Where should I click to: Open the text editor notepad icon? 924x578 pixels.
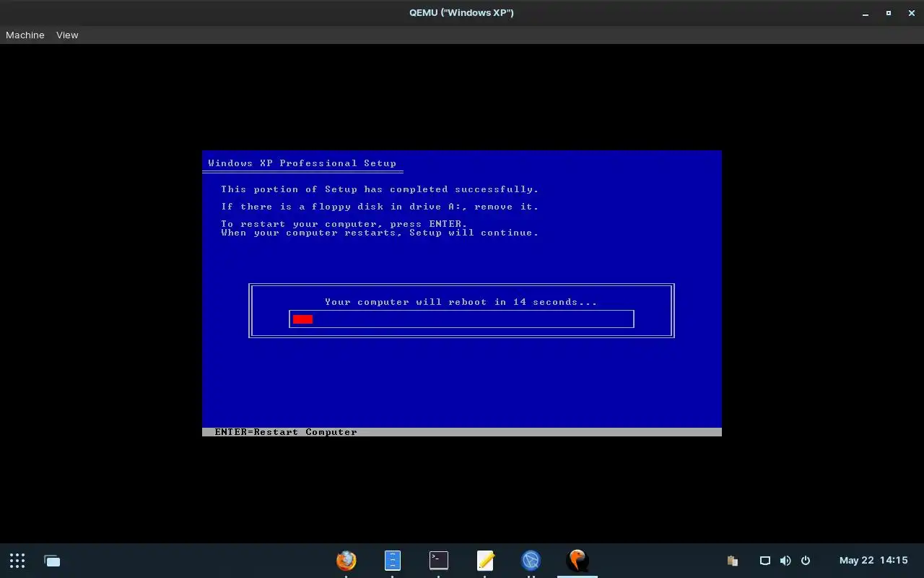coord(485,560)
